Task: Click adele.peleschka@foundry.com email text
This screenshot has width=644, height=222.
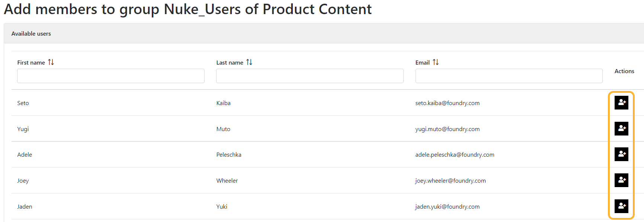Action: [x=455, y=155]
